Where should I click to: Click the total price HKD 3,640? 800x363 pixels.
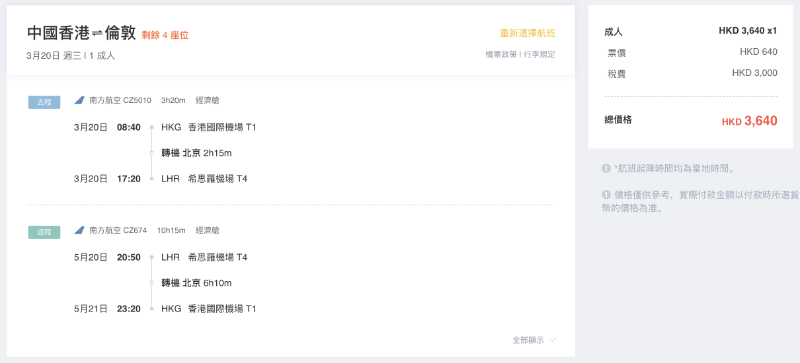[x=749, y=121]
